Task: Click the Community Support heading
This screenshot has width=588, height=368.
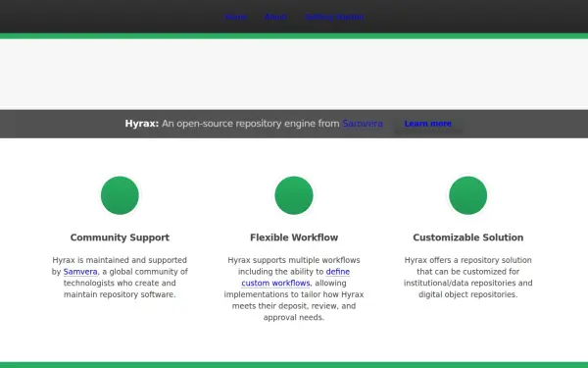Action: coord(120,237)
